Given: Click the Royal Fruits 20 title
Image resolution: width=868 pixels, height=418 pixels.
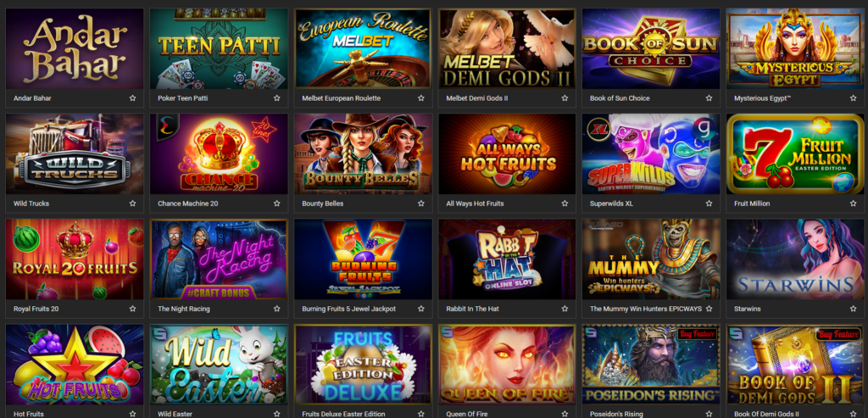Looking at the screenshot, I should point(36,309).
